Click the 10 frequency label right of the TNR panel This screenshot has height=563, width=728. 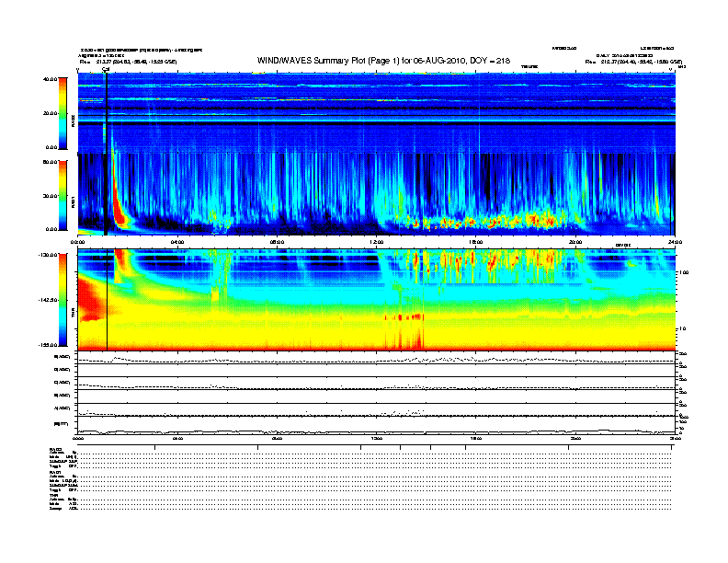click(x=682, y=328)
